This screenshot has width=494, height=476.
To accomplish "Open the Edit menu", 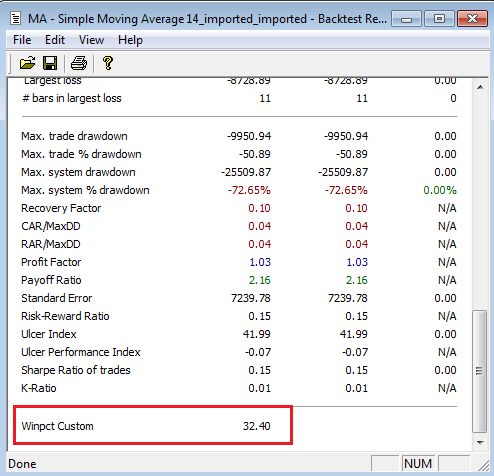I will (x=55, y=40).
